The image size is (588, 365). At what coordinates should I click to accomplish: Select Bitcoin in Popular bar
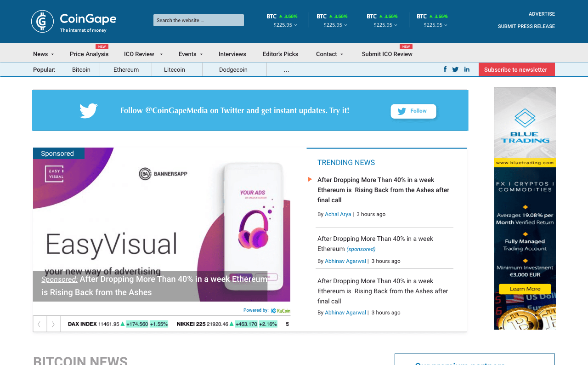point(81,70)
